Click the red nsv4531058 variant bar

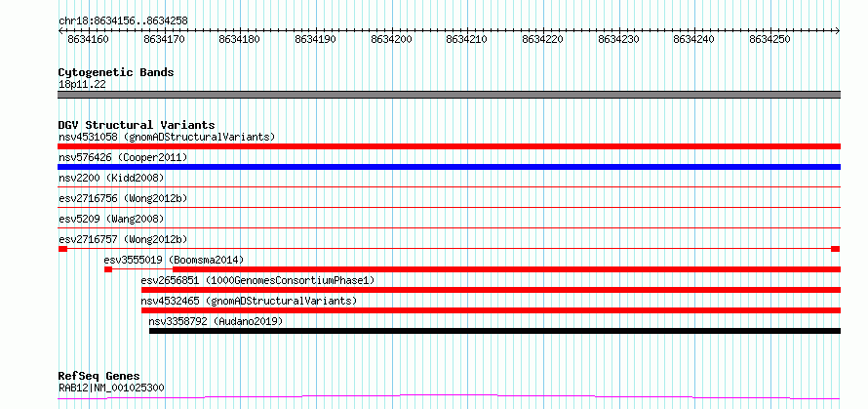click(449, 146)
